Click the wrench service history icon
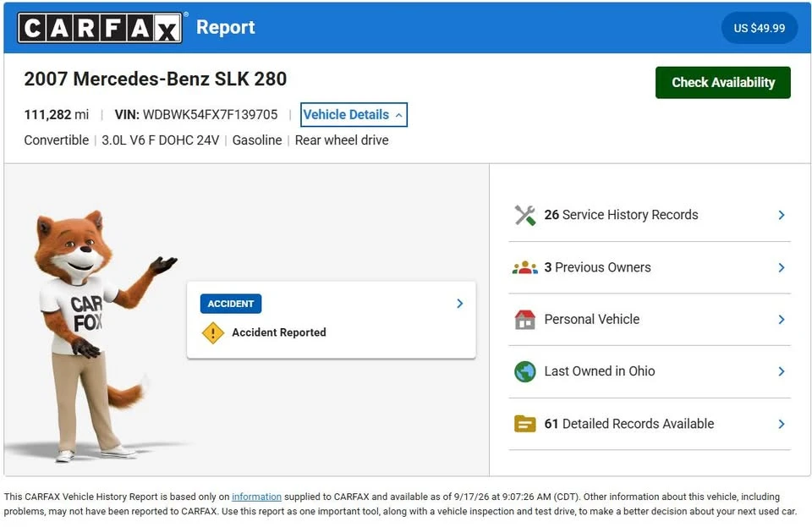Screen dimensions: 812x527 click(524, 216)
